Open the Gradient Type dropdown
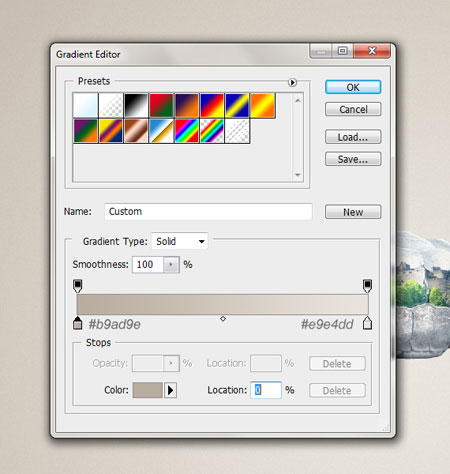Screen dimensions: 450x474 (180, 241)
